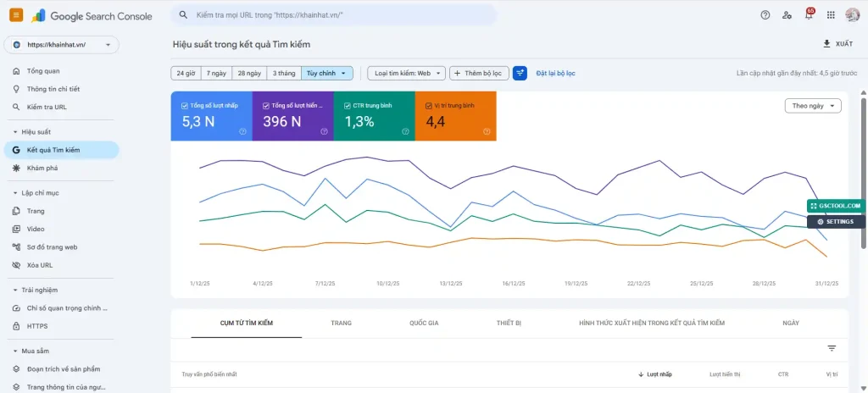This screenshot has height=393, width=868.
Task: Open notifications bell with 65 badge
Action: click(809, 15)
